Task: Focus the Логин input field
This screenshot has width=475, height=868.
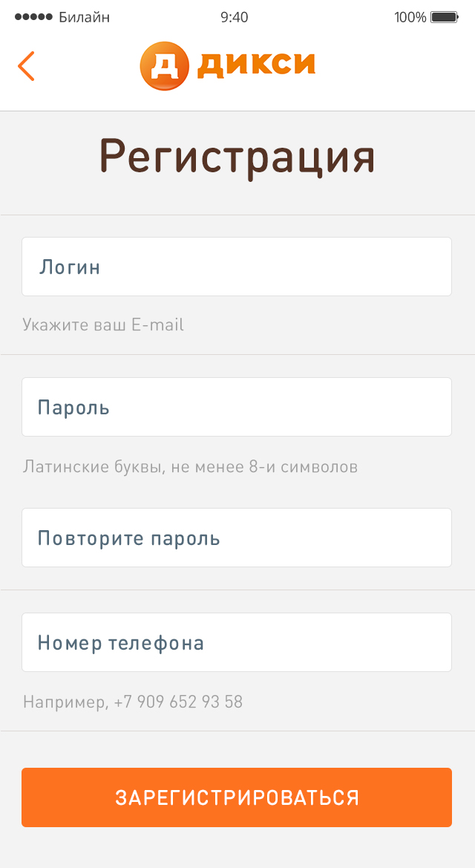Action: [x=237, y=267]
